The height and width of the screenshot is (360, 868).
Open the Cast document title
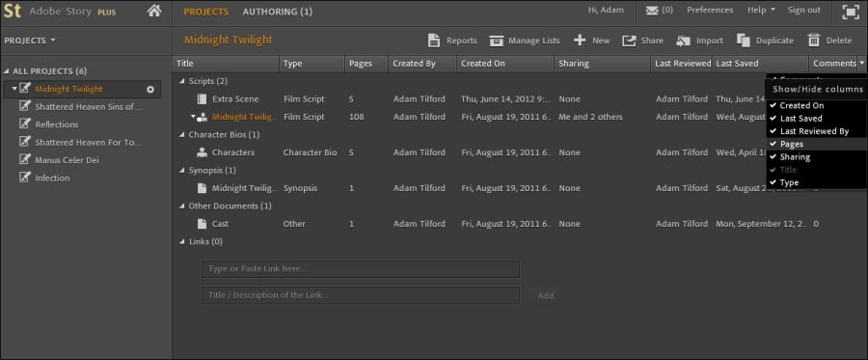(220, 224)
